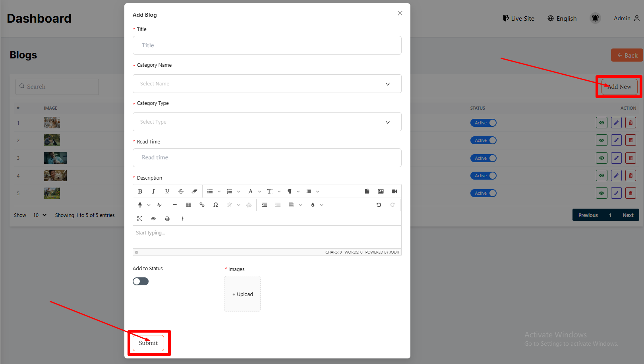The height and width of the screenshot is (364, 644).
Task: Click the insert image icon in editor
Action: click(x=381, y=192)
